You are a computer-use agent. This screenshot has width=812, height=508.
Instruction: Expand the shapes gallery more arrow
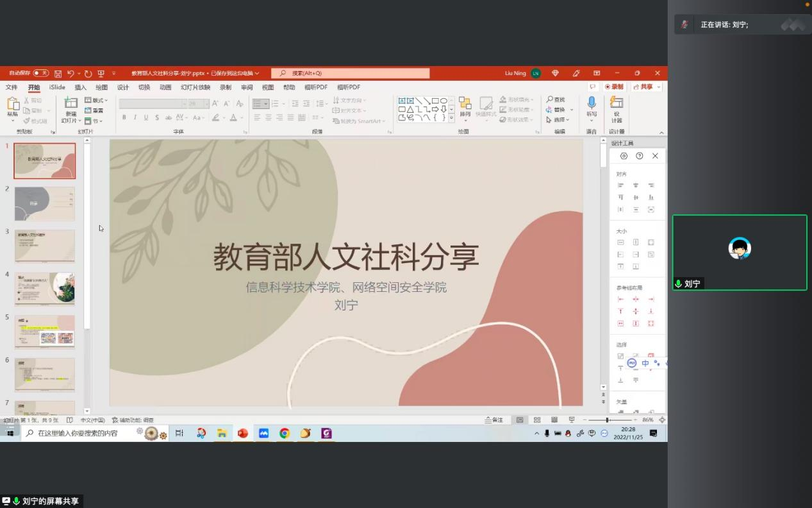pos(451,119)
